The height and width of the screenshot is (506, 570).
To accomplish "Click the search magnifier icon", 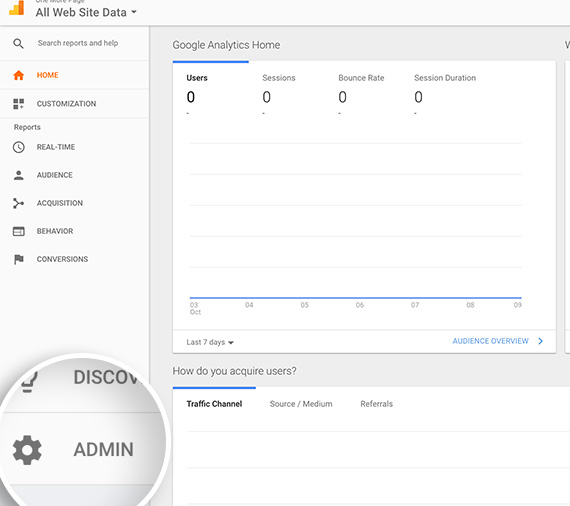I will (x=18, y=44).
